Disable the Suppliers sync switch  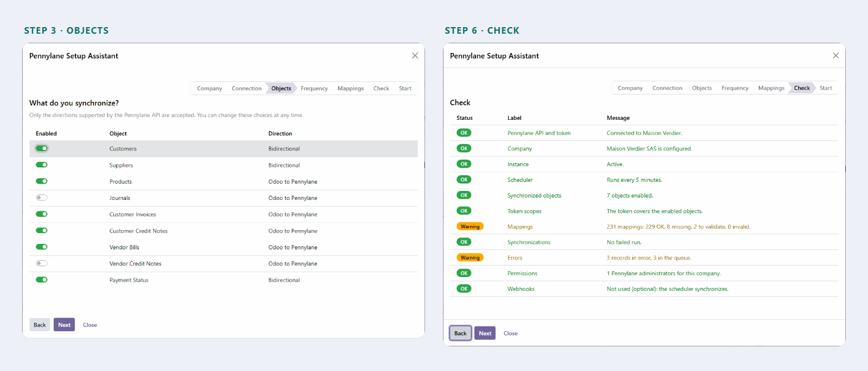tap(42, 165)
